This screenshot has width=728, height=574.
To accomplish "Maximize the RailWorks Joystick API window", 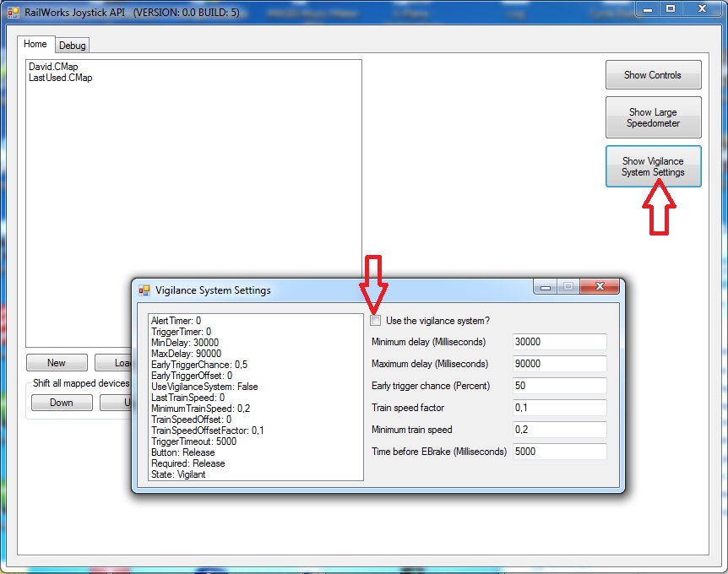I will (x=671, y=8).
